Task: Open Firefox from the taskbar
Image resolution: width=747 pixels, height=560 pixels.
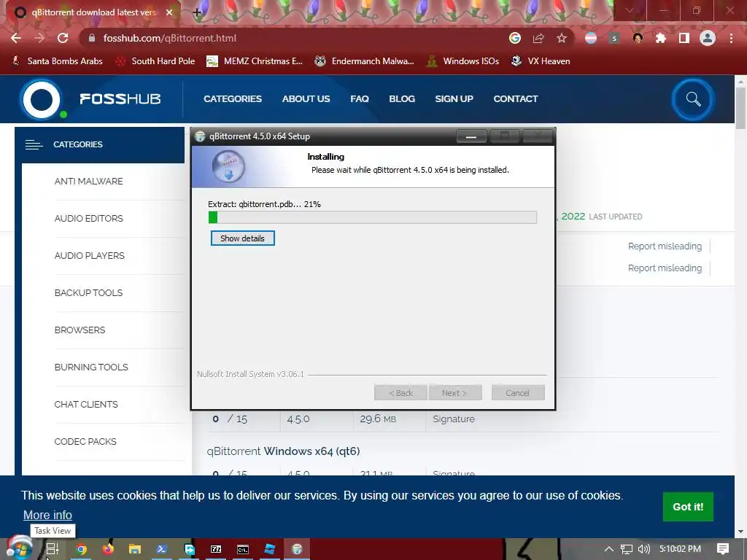Action: pos(108,549)
